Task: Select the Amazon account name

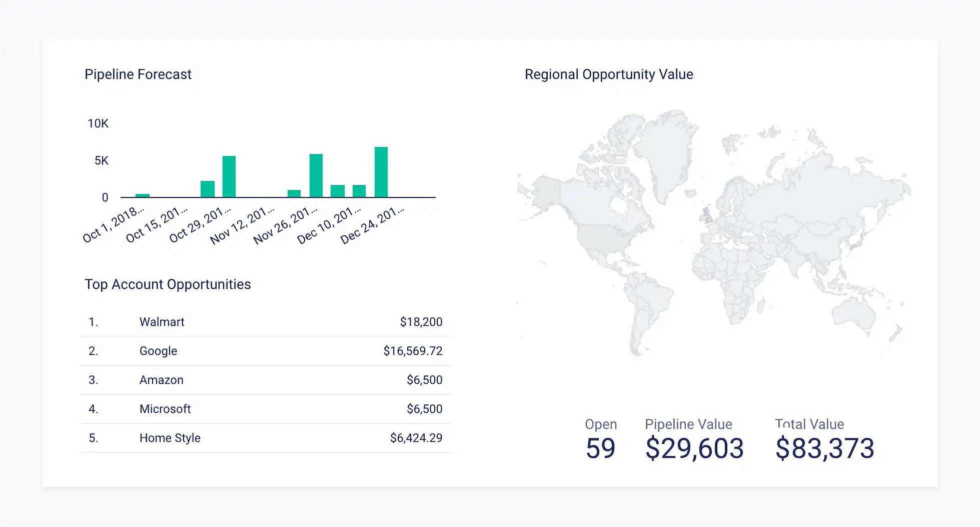Action: pos(162,380)
